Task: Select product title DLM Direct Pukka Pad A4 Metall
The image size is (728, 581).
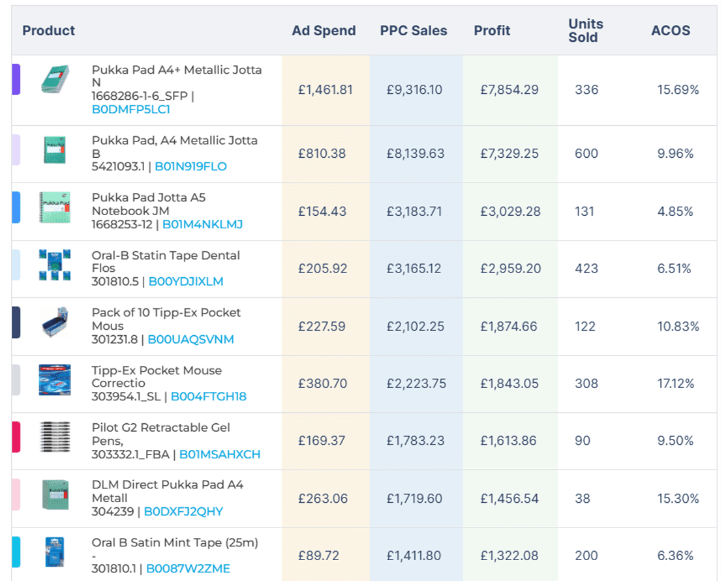Action: pos(168,492)
